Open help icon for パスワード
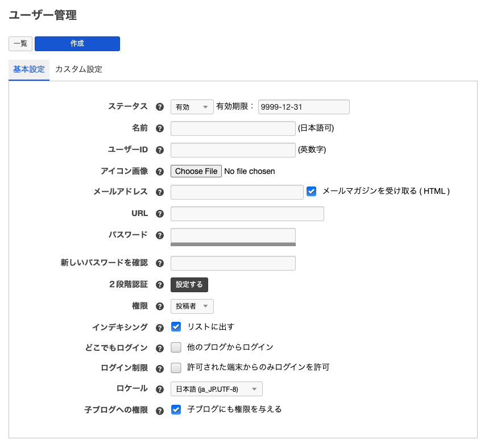This screenshot has height=448, width=488. click(x=160, y=235)
